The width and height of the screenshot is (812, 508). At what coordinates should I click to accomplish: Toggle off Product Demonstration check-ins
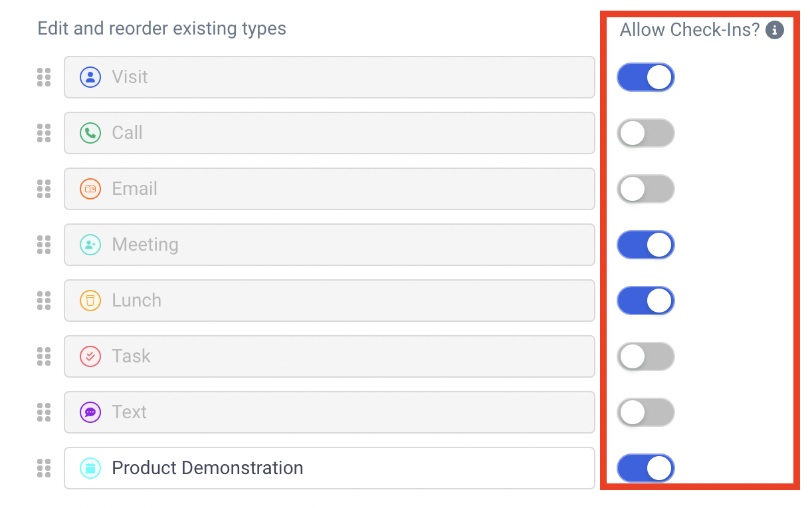(646, 468)
